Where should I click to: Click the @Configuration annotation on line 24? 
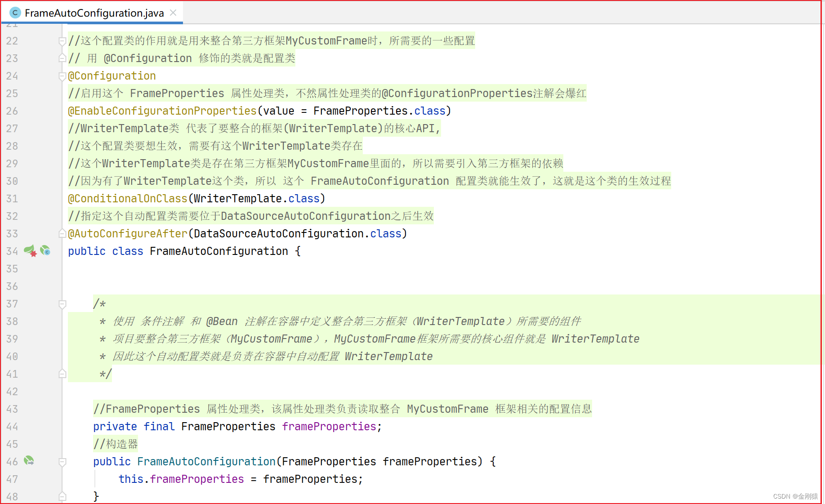tap(112, 76)
